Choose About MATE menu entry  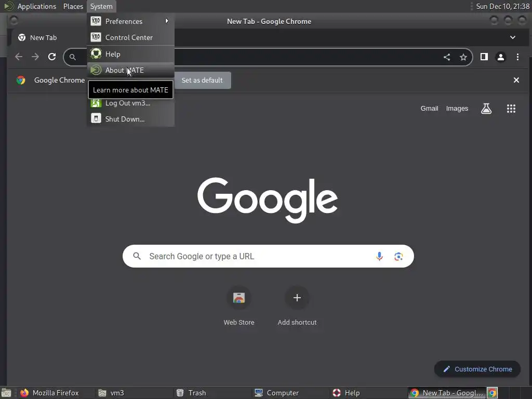click(x=130, y=70)
